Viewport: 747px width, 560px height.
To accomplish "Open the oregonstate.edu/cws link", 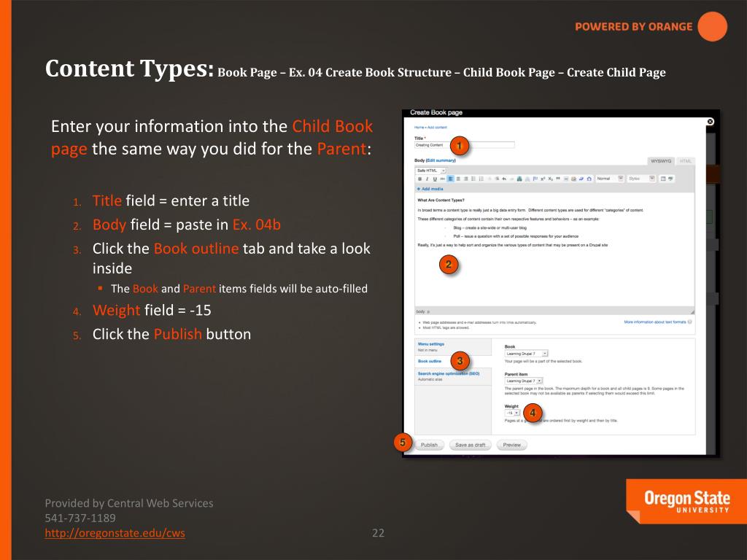I will pos(115,533).
